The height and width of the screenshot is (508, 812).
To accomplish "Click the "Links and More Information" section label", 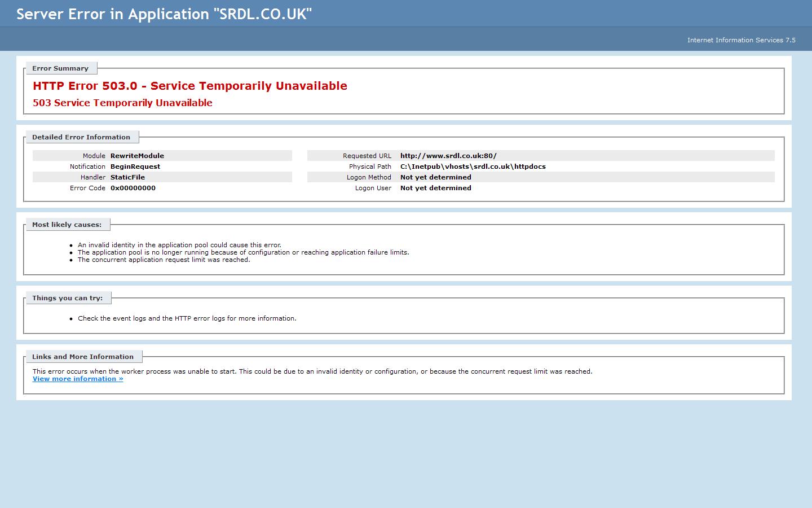I will click(x=83, y=357).
